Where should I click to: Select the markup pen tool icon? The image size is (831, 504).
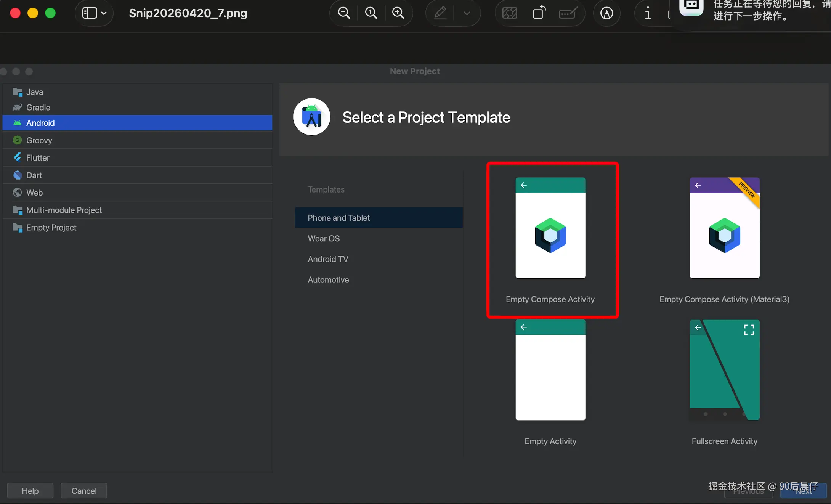pos(440,13)
